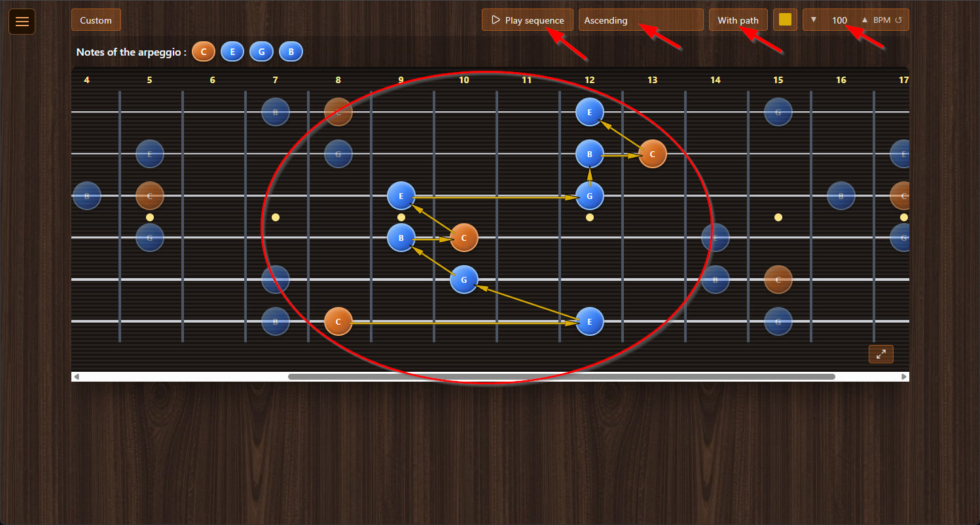This screenshot has height=525, width=980.
Task: Click the faded orange C at fret 5
Action: (x=150, y=196)
